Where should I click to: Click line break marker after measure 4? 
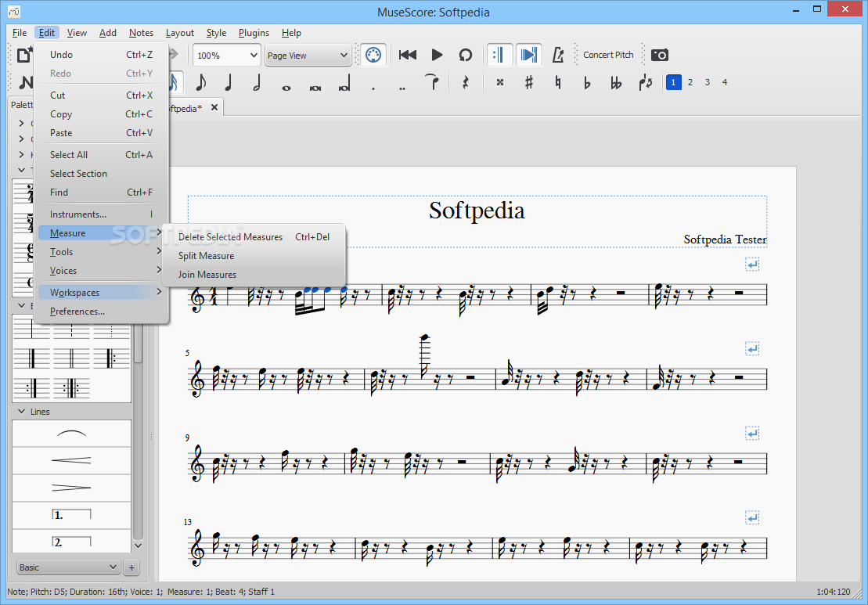tap(752, 265)
